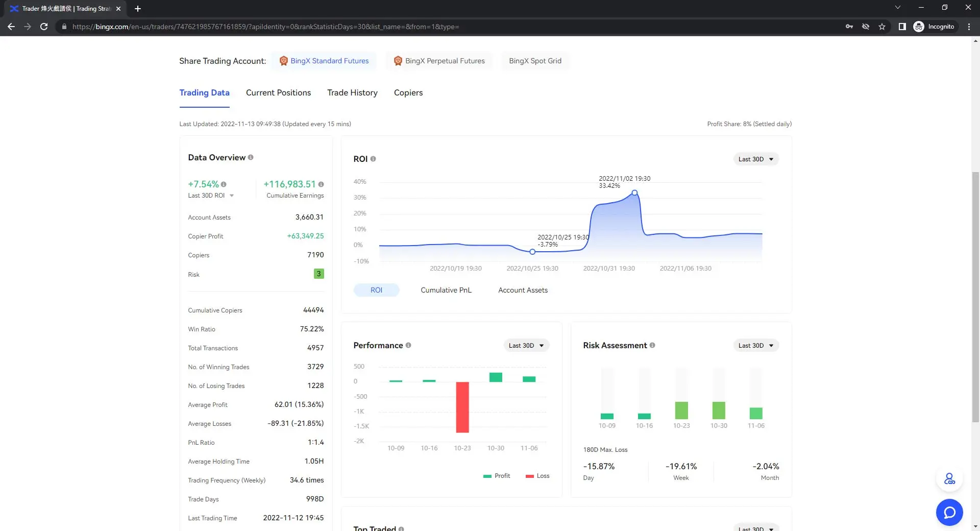Click the Profit Share: 8% text
The width and height of the screenshot is (980, 531).
tap(749, 124)
